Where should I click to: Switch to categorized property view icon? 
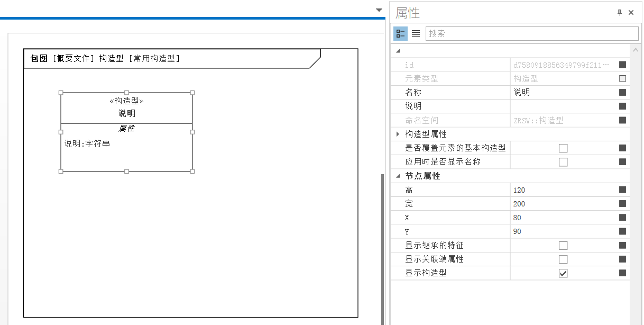(x=400, y=33)
